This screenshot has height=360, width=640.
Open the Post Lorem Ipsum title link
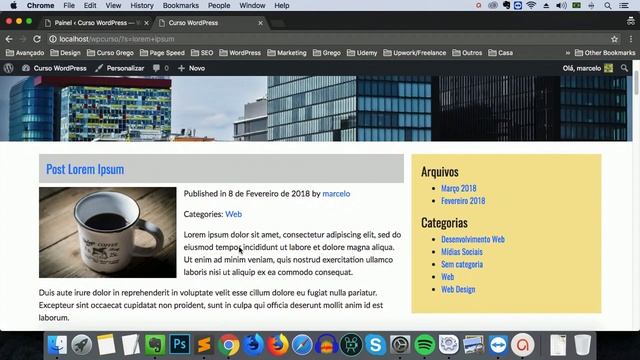coord(85,169)
